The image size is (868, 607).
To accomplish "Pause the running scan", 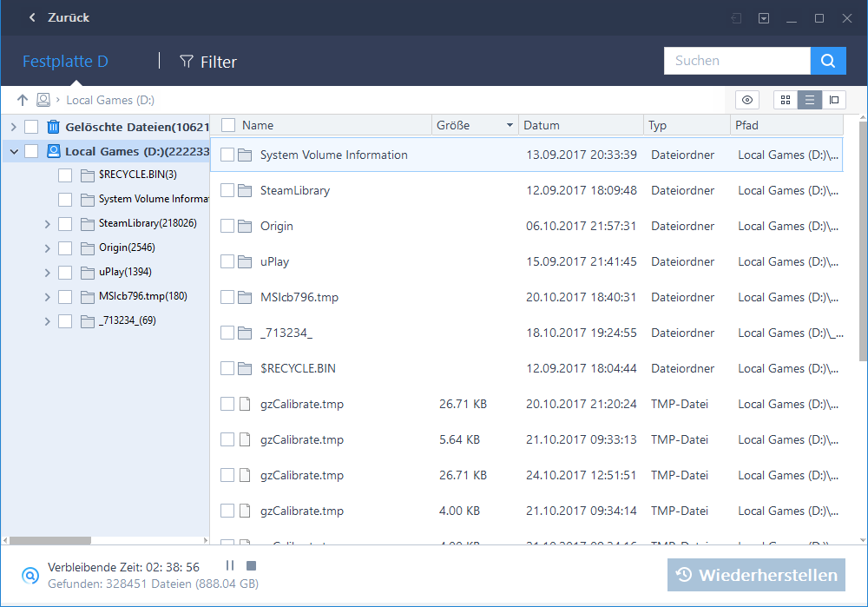I will 230,566.
